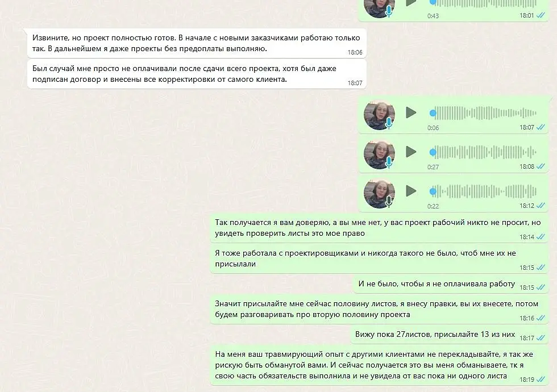Click read checkmarks on the 18:16 message
Viewport: 557px width, 392px height.
click(x=541, y=318)
